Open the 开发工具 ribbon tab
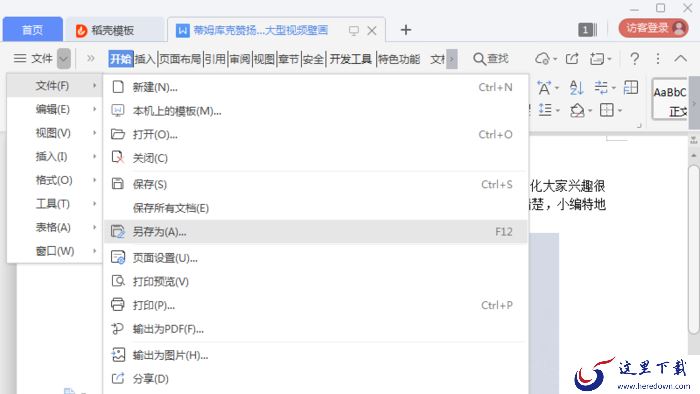Screen dimensions: 700x394 (x=350, y=59)
